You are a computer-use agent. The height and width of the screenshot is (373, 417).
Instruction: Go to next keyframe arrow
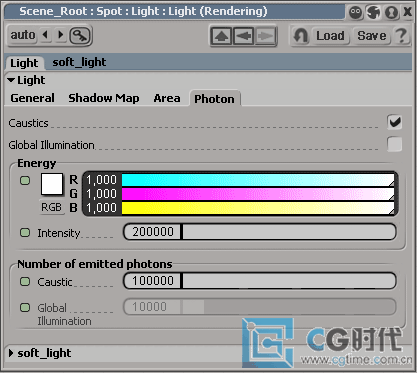tap(60, 34)
